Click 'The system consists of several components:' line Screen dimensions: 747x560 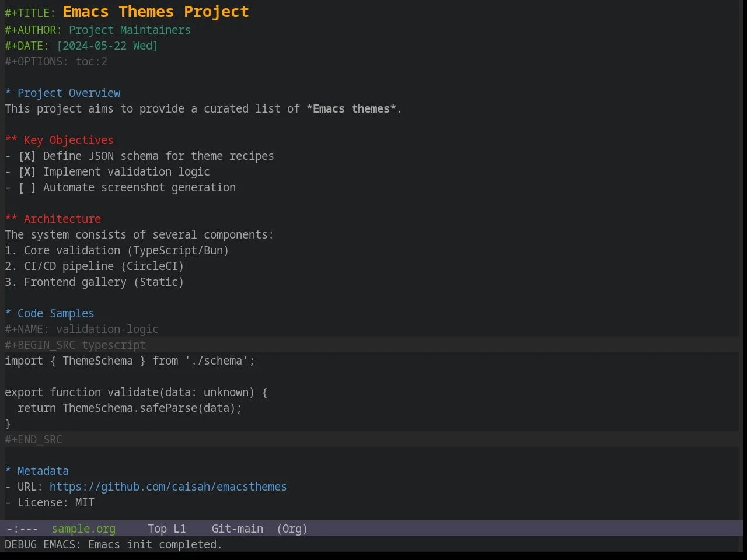(139, 235)
